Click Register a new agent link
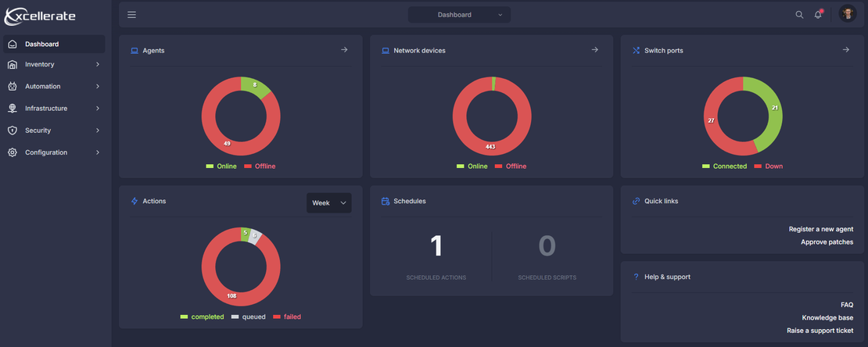The width and height of the screenshot is (868, 347). [x=821, y=229]
